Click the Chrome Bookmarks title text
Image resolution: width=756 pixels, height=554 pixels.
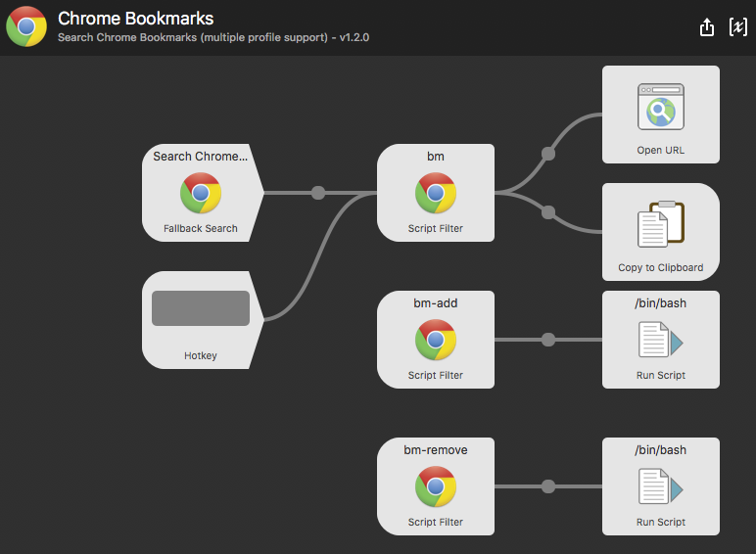coord(135,19)
